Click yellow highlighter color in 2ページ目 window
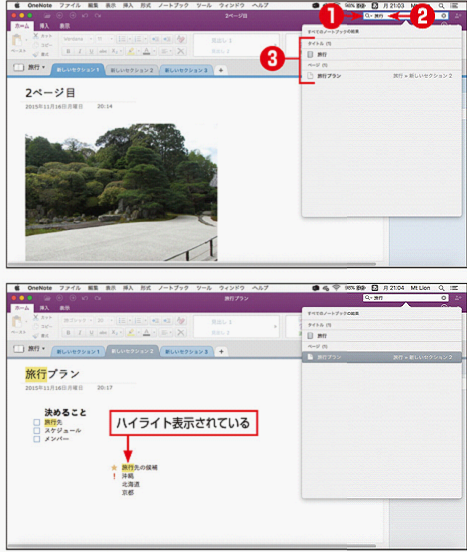Image resolution: width=467 pixels, height=552 pixels. (x=130, y=51)
